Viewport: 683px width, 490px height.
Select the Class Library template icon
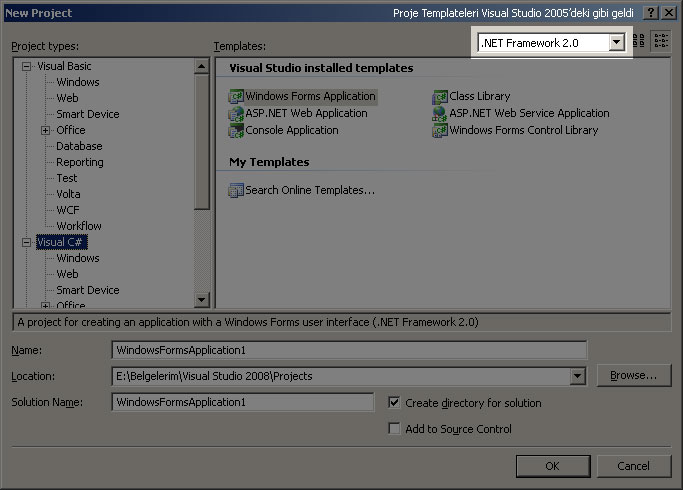440,97
